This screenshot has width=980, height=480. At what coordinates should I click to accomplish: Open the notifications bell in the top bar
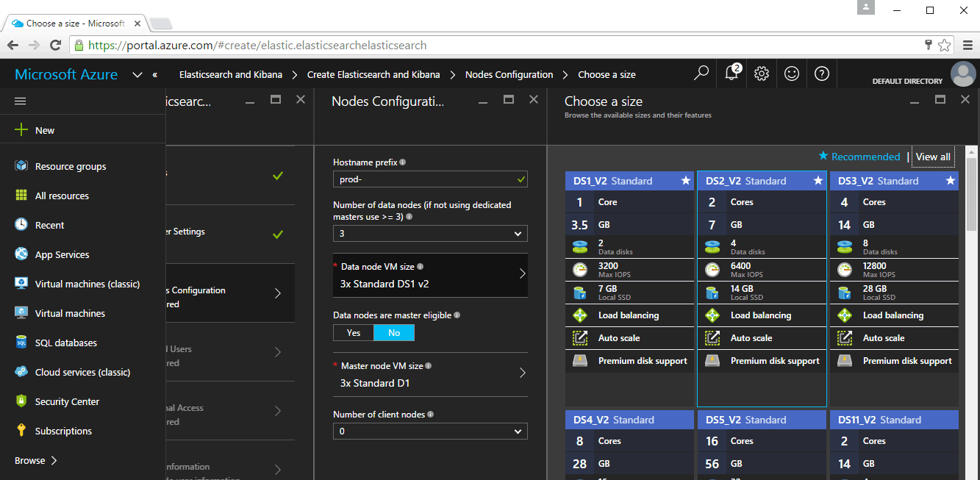tap(731, 74)
